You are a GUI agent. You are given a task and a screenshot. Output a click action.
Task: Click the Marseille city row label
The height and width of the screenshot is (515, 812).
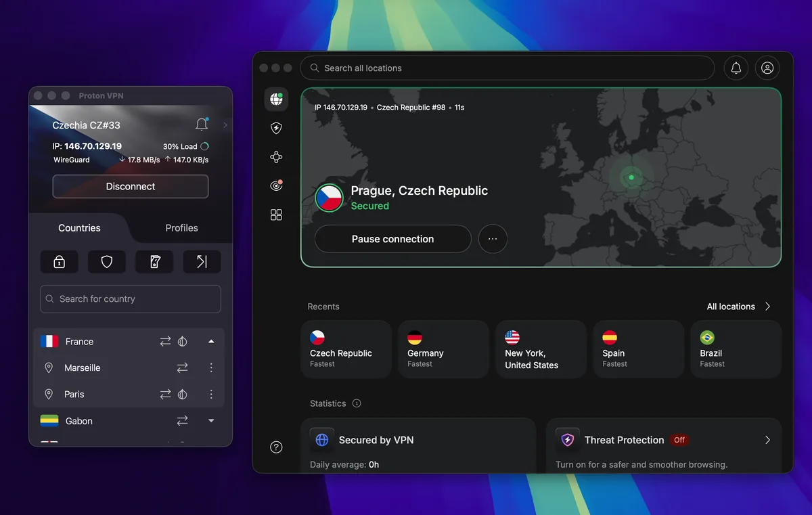[x=83, y=368]
